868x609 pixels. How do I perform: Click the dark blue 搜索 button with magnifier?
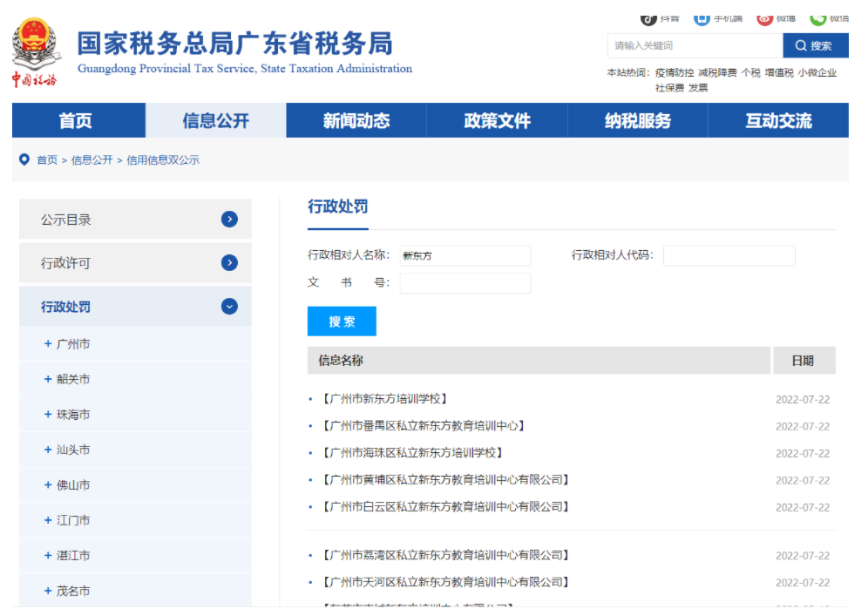816,45
